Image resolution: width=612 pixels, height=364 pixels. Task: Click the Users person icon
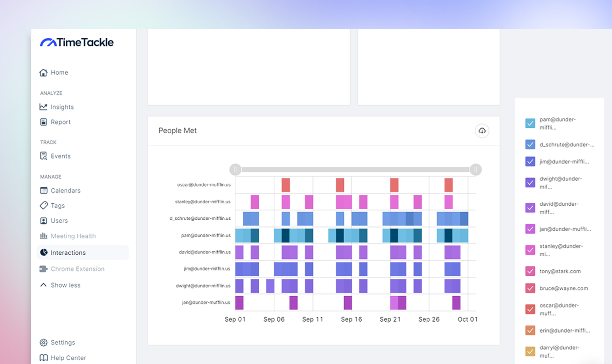[43, 221]
